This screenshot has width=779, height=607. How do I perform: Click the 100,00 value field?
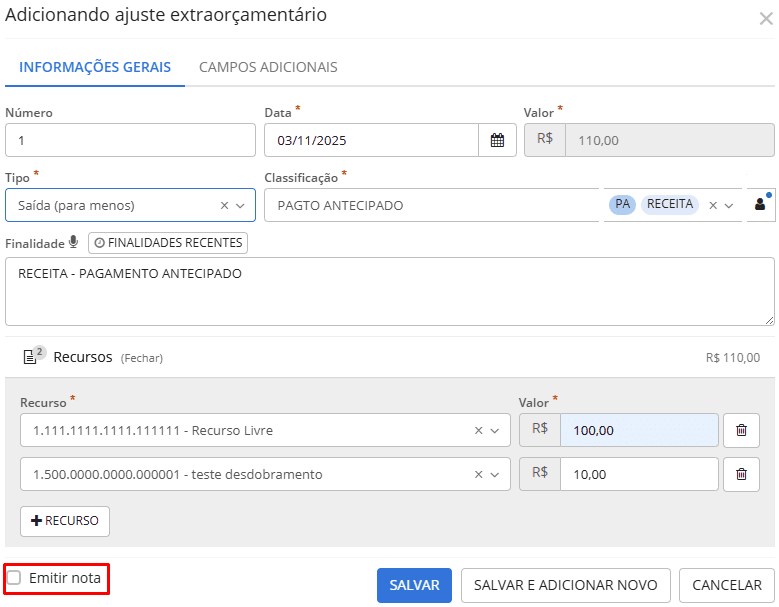click(639, 430)
